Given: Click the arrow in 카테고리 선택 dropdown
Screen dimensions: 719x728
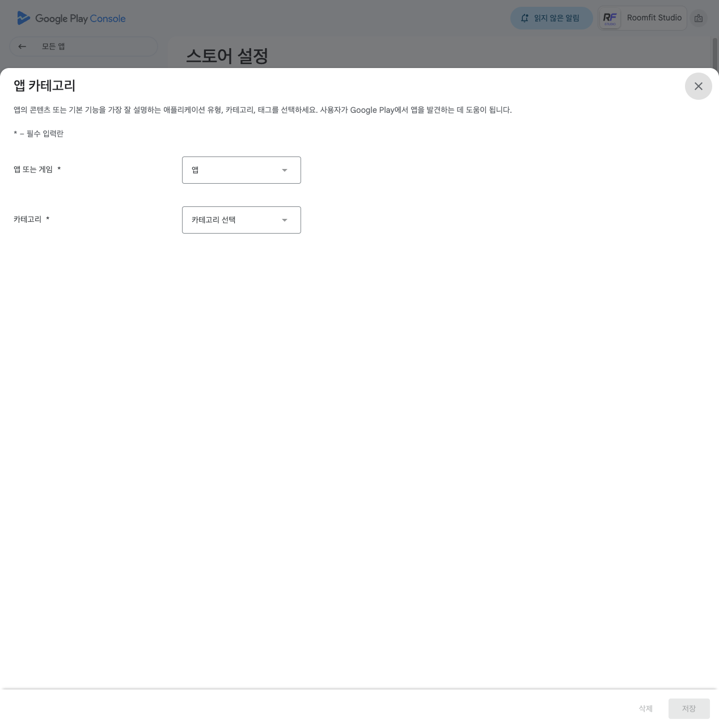Looking at the screenshot, I should coord(285,220).
